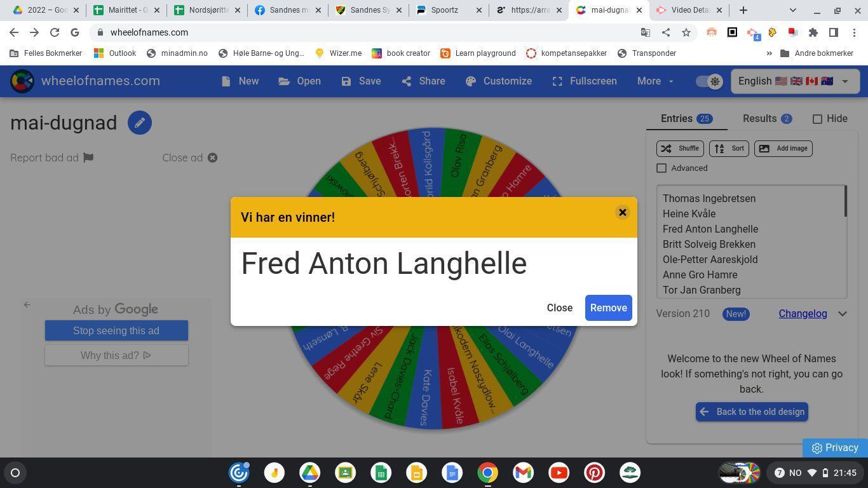The width and height of the screenshot is (868, 488).
Task: Toggle dark mode switch
Action: [709, 81]
